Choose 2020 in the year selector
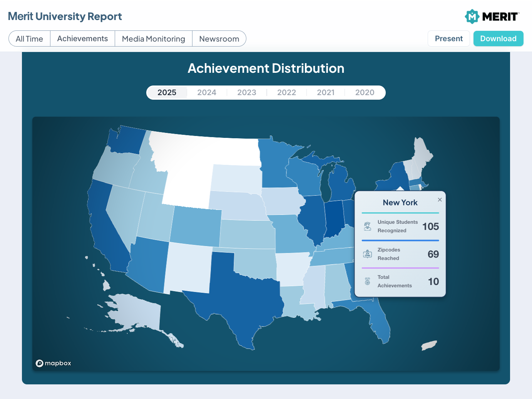This screenshot has height=399, width=532. 365,92
